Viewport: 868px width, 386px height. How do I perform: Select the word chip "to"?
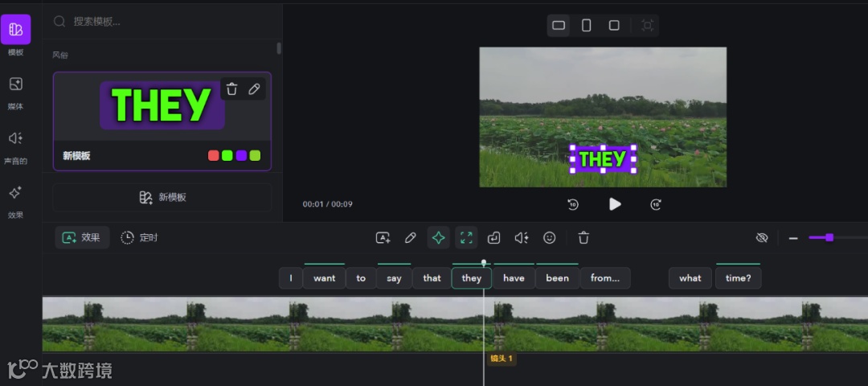coord(361,278)
